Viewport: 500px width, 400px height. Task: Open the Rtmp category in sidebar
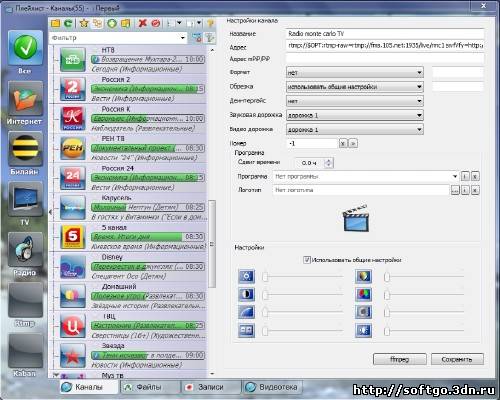click(25, 300)
